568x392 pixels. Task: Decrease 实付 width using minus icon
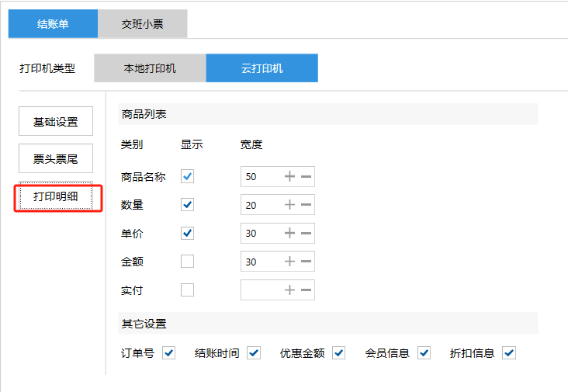click(x=307, y=290)
